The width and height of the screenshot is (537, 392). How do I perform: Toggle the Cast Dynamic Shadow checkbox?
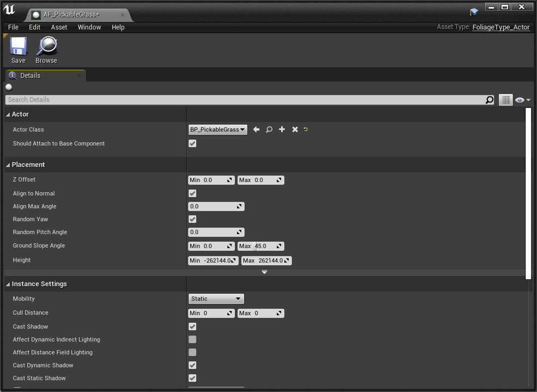(x=192, y=365)
